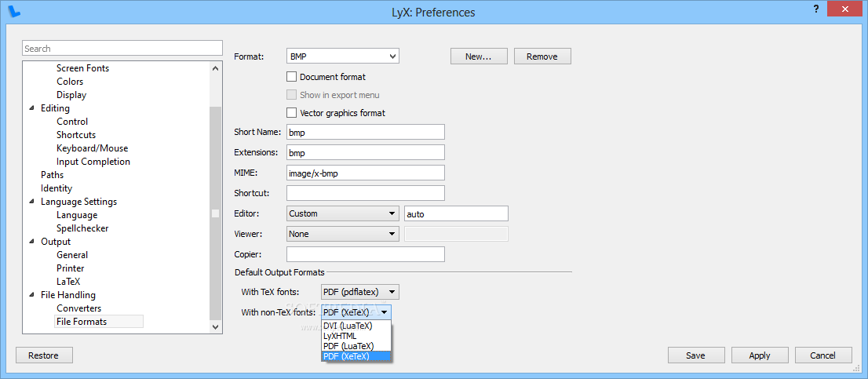Click the Shortcut input field

366,193
